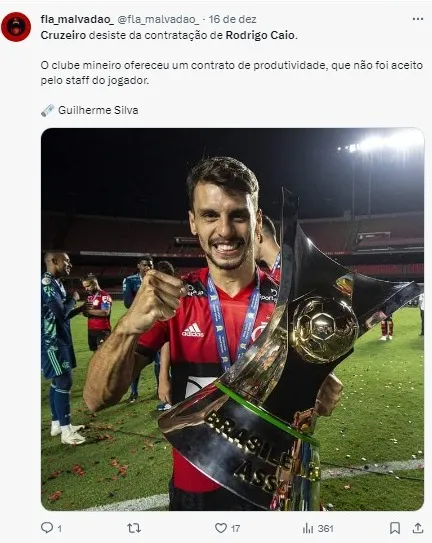
Task: Click the reply count number 1
Action: [x=60, y=529]
